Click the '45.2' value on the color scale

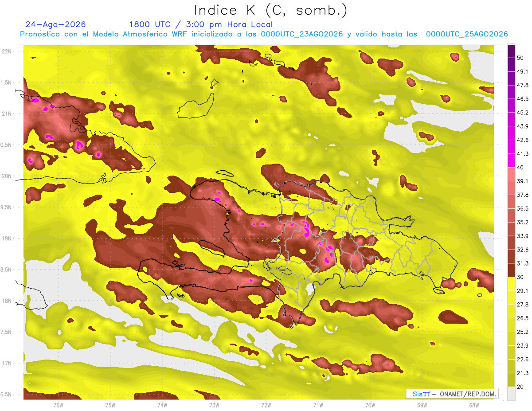click(523, 113)
